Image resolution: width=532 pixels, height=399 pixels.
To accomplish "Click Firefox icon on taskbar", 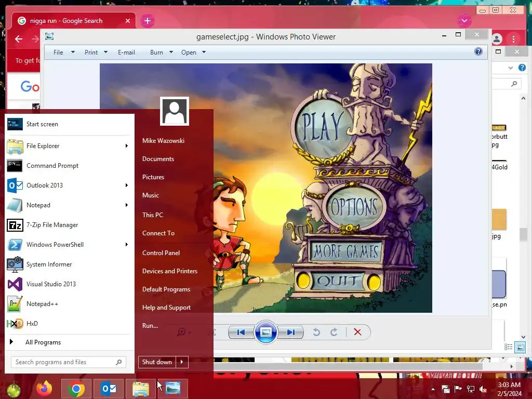I will coord(45,389).
